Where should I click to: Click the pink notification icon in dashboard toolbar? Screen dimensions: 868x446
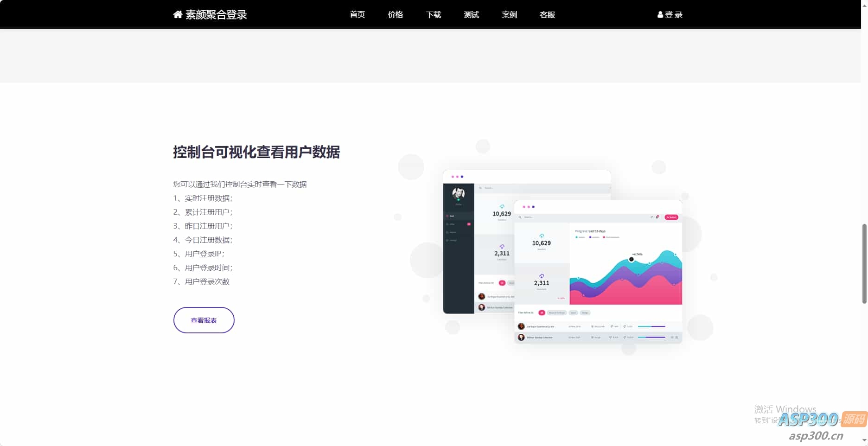coord(657,217)
